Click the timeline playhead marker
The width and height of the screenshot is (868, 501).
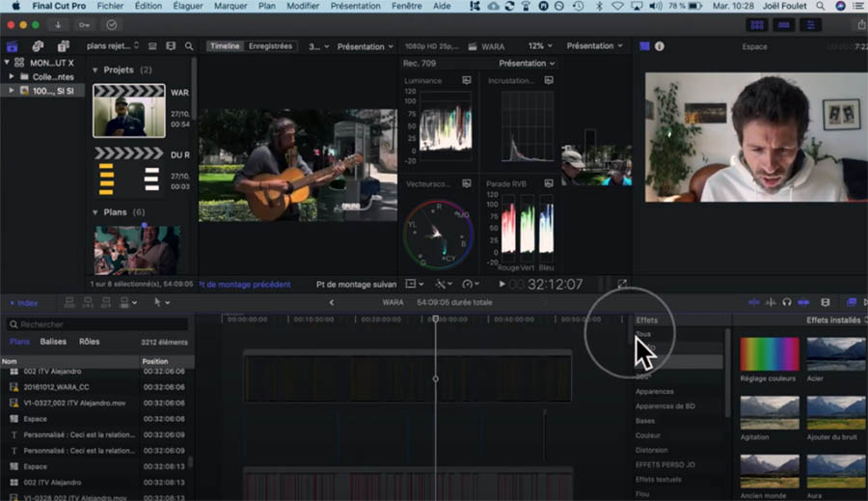point(436,320)
